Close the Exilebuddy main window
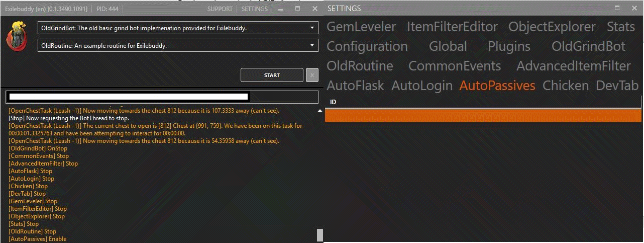Image resolution: width=644 pixels, height=243 pixels. point(315,9)
